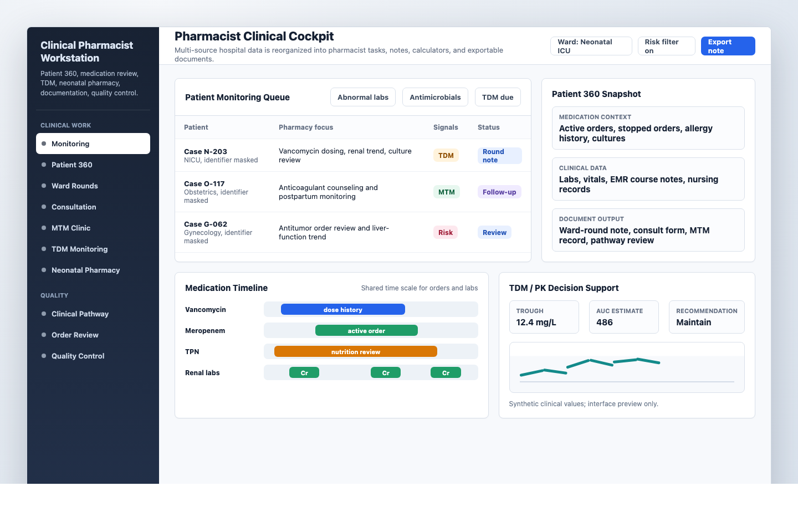Open Clinical Pathway under Quality
798x532 pixels.
pos(80,314)
